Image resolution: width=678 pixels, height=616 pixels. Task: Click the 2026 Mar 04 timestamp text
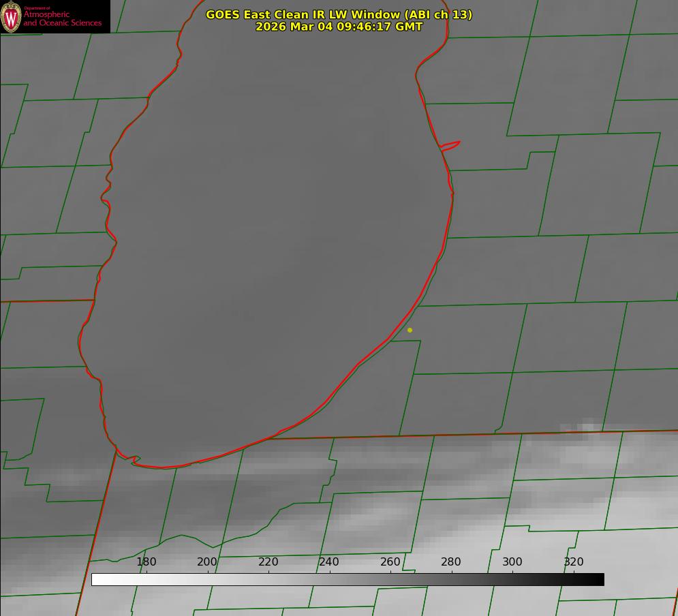[339, 27]
